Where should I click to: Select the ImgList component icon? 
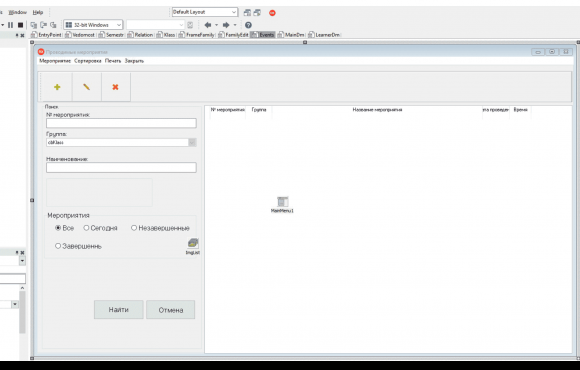193,243
